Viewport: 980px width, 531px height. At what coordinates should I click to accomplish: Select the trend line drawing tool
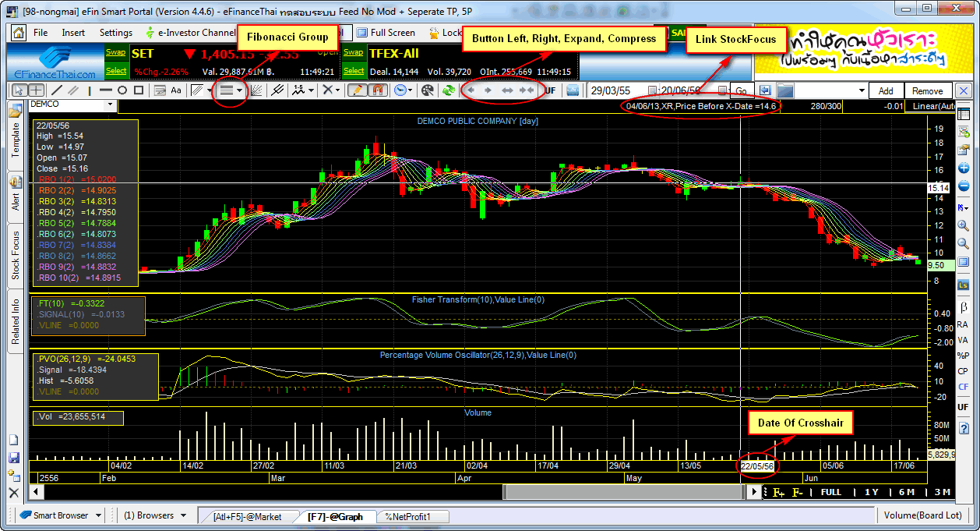tap(57, 90)
